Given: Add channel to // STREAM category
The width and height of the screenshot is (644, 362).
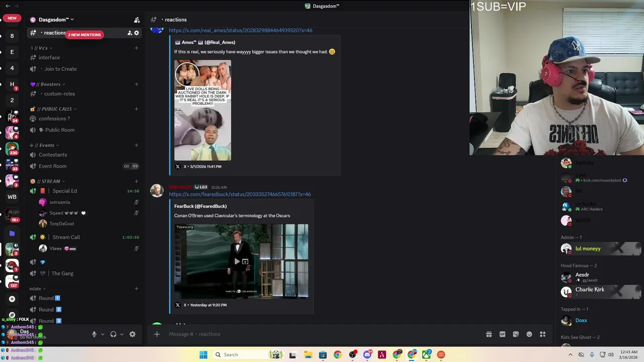Looking at the screenshot, I should click(136, 181).
